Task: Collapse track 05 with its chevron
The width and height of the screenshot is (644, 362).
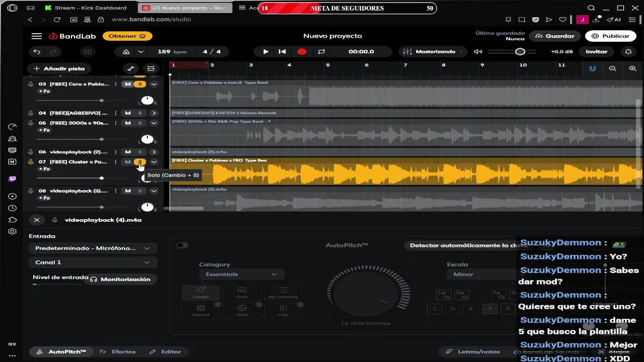Action: [x=154, y=123]
